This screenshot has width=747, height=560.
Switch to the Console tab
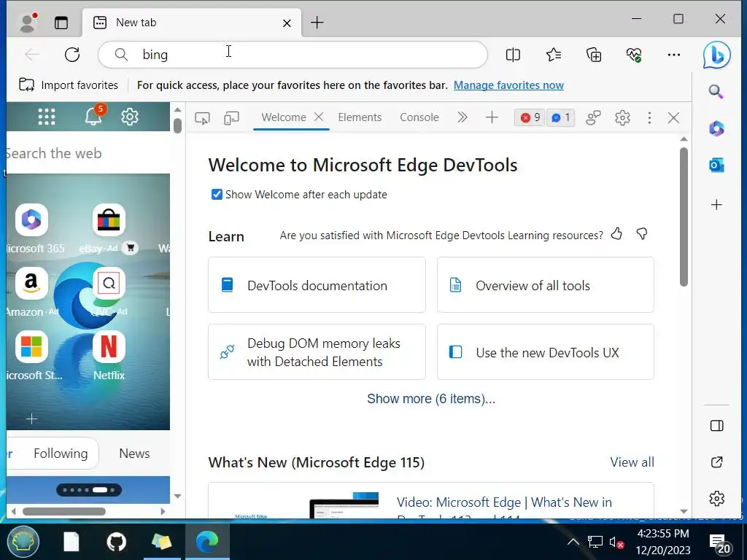point(419,117)
